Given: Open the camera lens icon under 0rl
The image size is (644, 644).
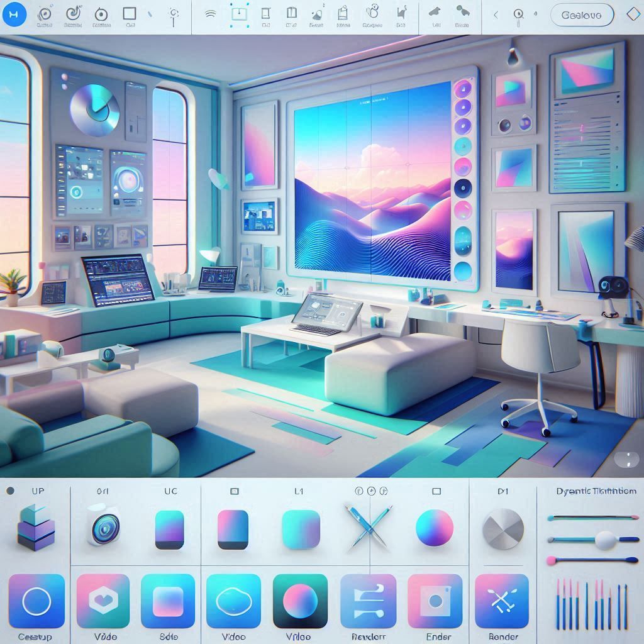Looking at the screenshot, I should (104, 526).
